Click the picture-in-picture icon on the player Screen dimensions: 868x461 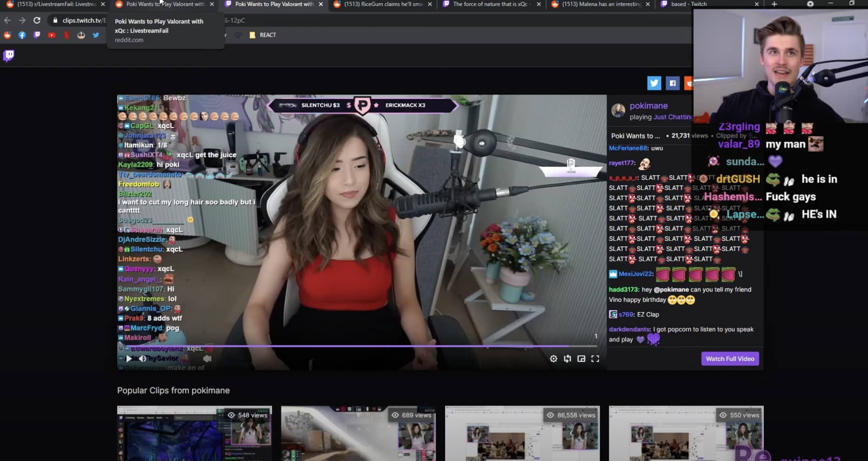(581, 359)
